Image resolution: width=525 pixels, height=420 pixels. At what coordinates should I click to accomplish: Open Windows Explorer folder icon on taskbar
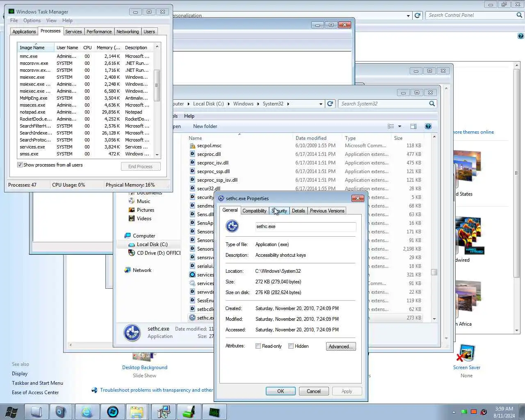pos(137,412)
